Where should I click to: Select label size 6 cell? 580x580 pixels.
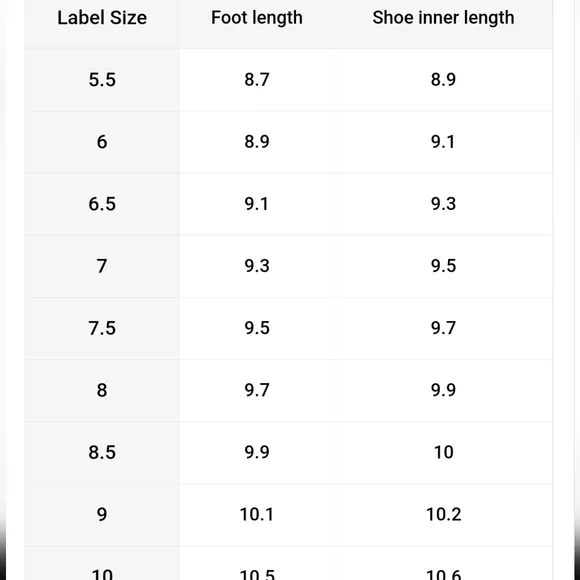pyautogui.click(x=102, y=142)
